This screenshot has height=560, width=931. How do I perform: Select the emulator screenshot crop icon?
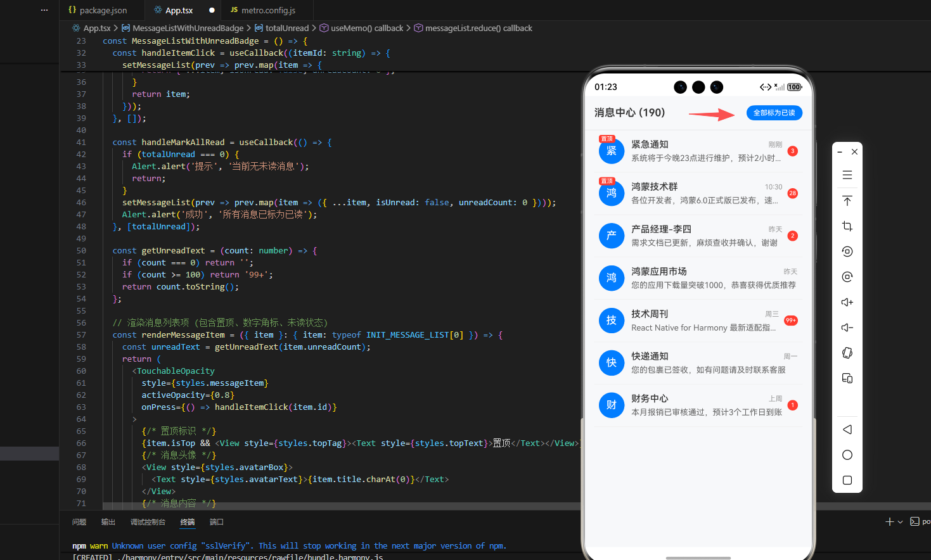click(847, 226)
